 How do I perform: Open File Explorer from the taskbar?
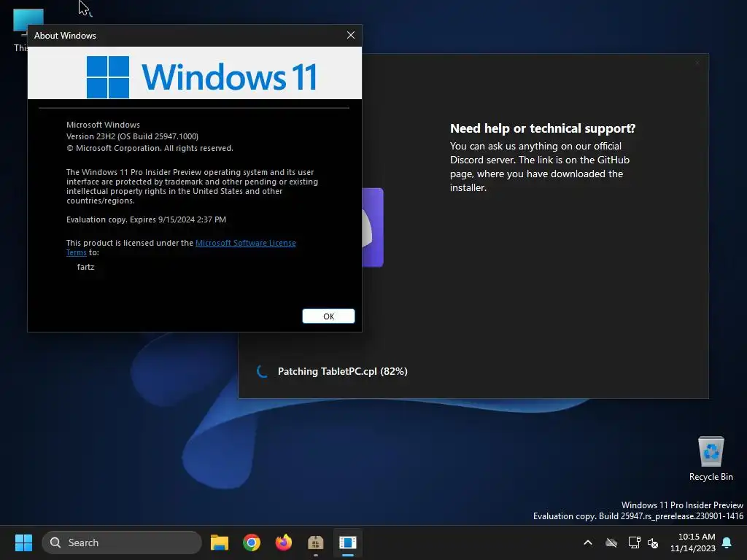coord(220,542)
